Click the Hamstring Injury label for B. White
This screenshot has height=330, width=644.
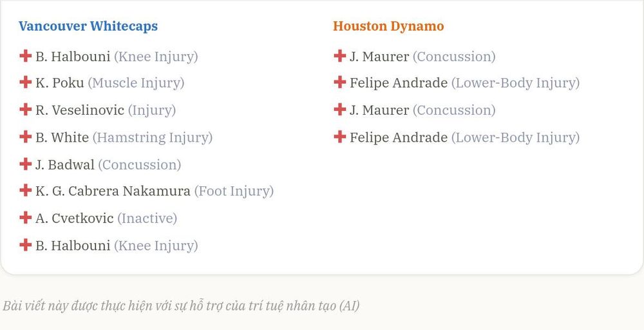pos(153,138)
